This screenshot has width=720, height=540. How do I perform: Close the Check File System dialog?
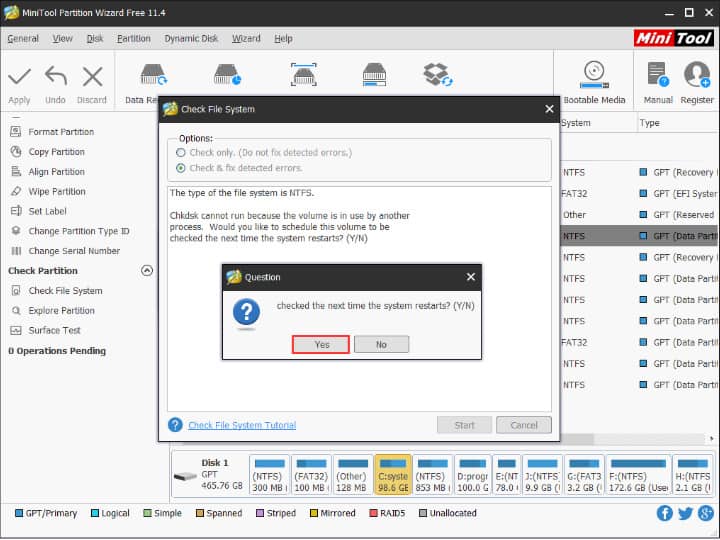(549, 109)
